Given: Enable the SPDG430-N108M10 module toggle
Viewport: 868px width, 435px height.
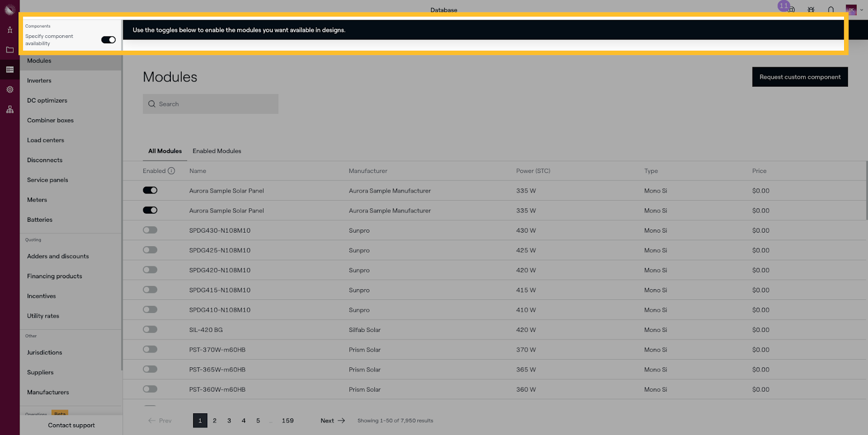Looking at the screenshot, I should pos(150,230).
